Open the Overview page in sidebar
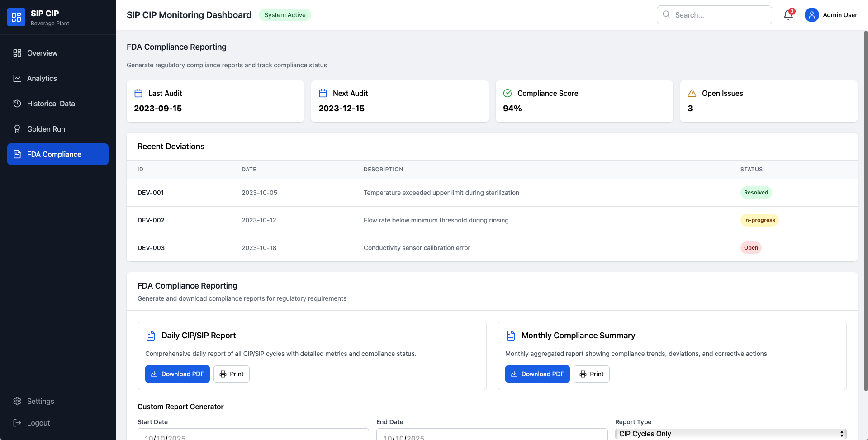The width and height of the screenshot is (868, 440). (42, 53)
